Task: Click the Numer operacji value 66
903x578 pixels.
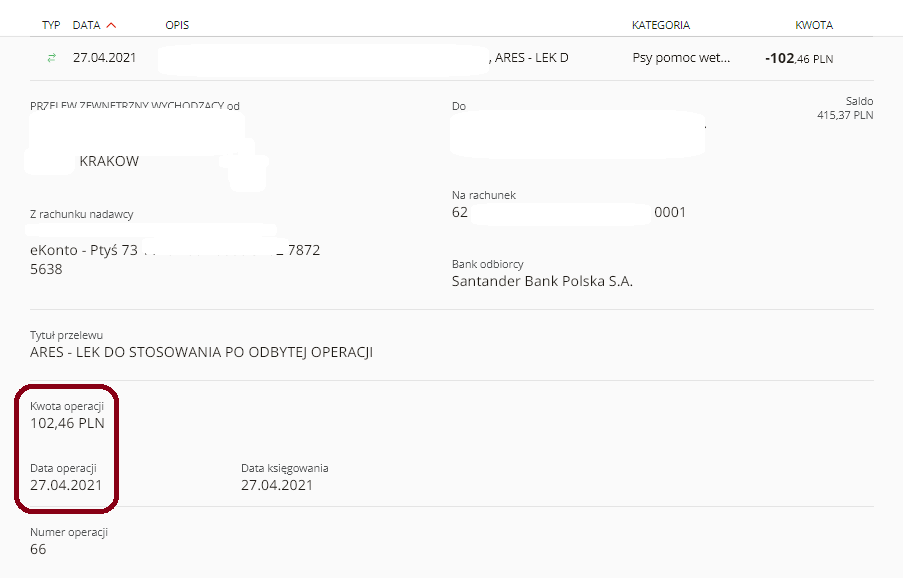Action: (x=38, y=549)
